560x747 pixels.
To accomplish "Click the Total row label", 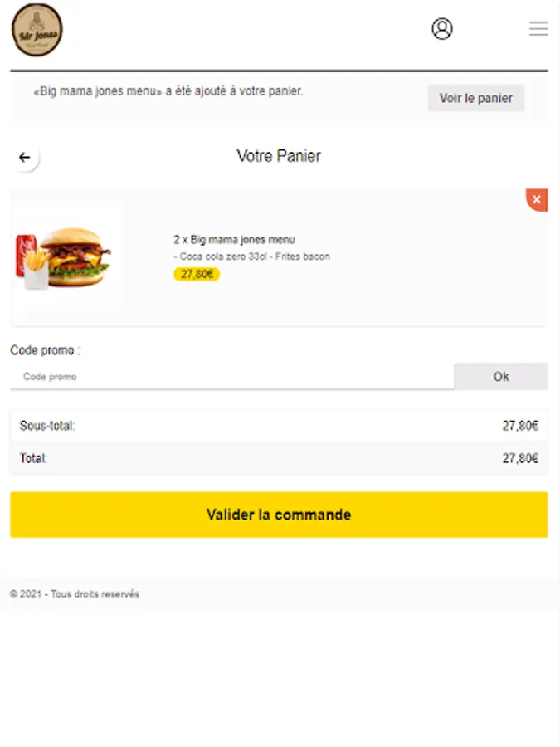I will (x=34, y=458).
